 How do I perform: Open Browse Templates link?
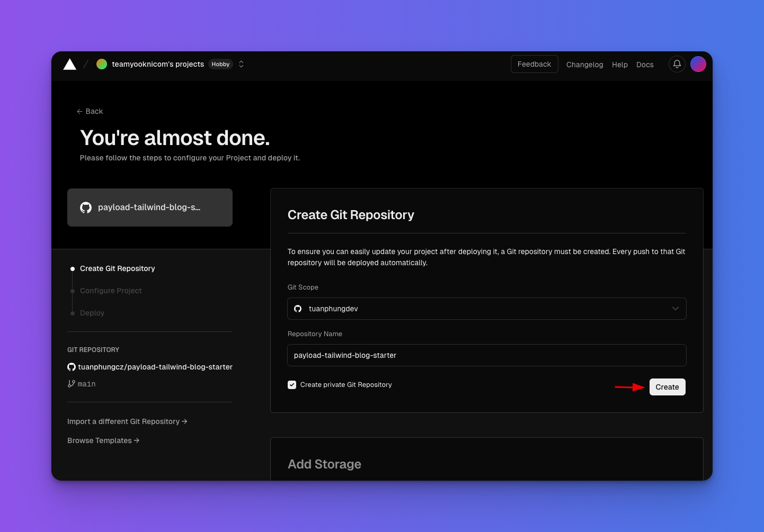103,440
